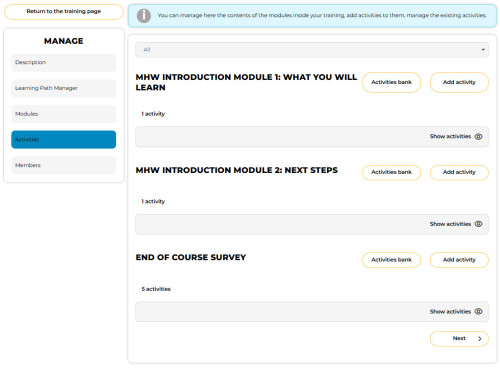Open the Members section
The height and width of the screenshot is (369, 500).
click(64, 165)
